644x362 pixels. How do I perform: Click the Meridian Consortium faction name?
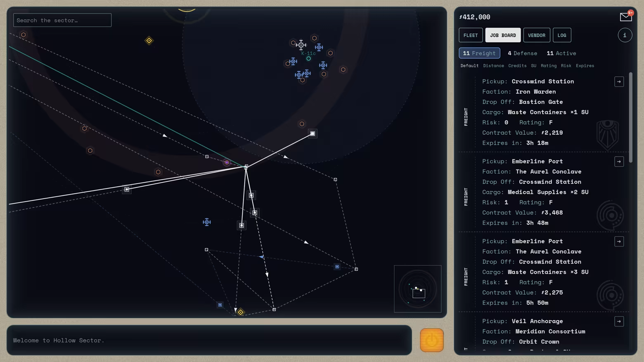pyautogui.click(x=550, y=331)
